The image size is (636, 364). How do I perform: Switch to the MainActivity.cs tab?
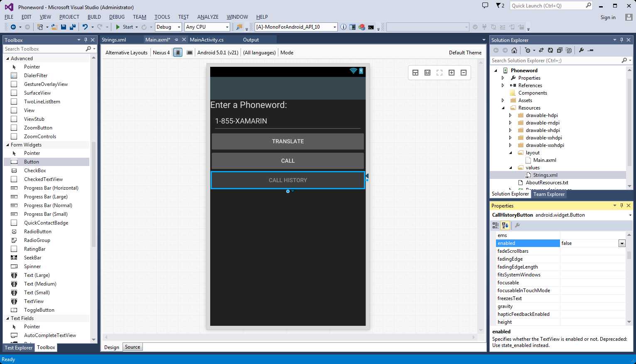click(206, 40)
